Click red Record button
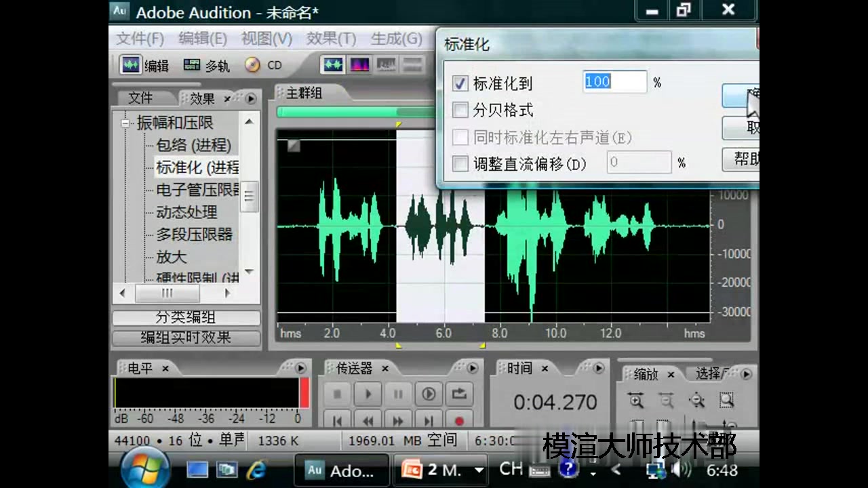868x488 pixels. coord(459,420)
